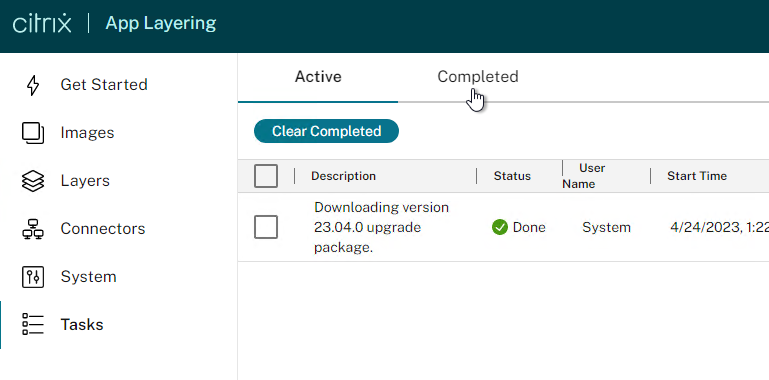The width and height of the screenshot is (769, 380).
Task: Click the Tasks checklist icon
Action: coord(33,325)
